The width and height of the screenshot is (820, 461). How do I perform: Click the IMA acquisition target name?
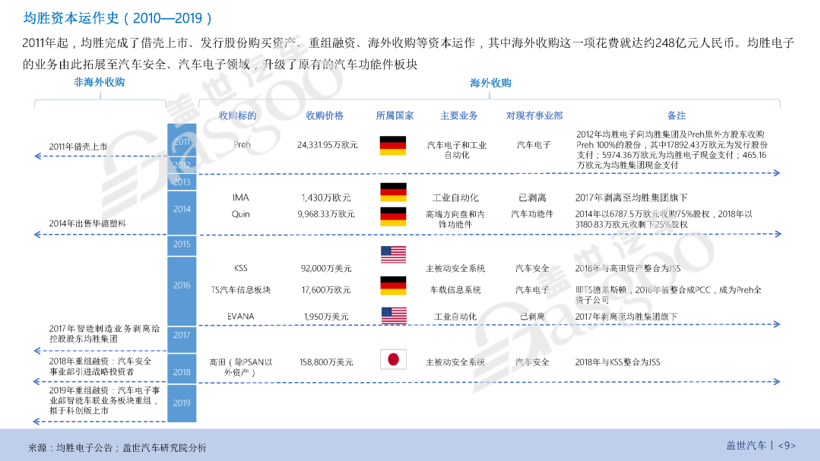(241, 198)
